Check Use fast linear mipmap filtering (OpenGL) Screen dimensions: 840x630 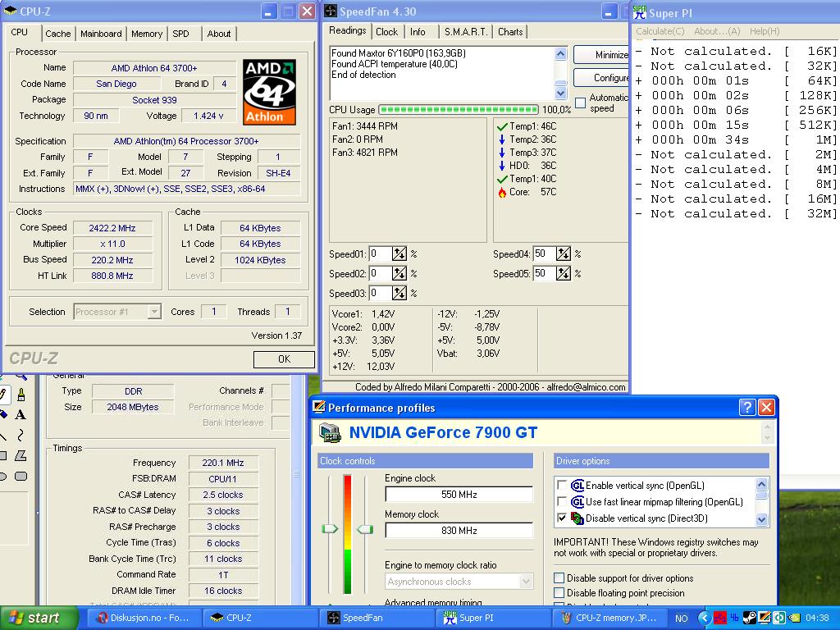[x=561, y=502]
